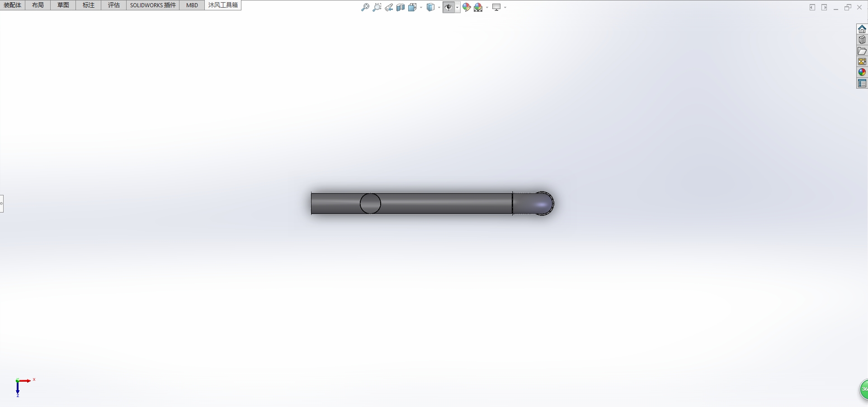
Task: Switch to the MBD tab
Action: click(x=192, y=5)
